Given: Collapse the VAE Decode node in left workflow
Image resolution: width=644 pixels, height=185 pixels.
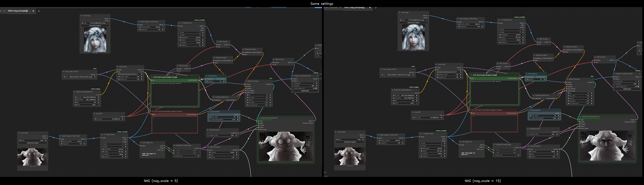Looking at the screenshot, I should click(x=274, y=60).
